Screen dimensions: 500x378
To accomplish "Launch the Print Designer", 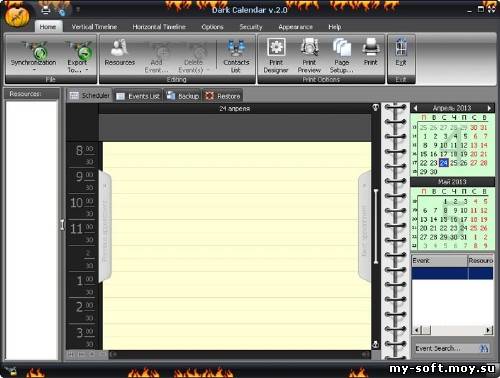I will [276, 56].
